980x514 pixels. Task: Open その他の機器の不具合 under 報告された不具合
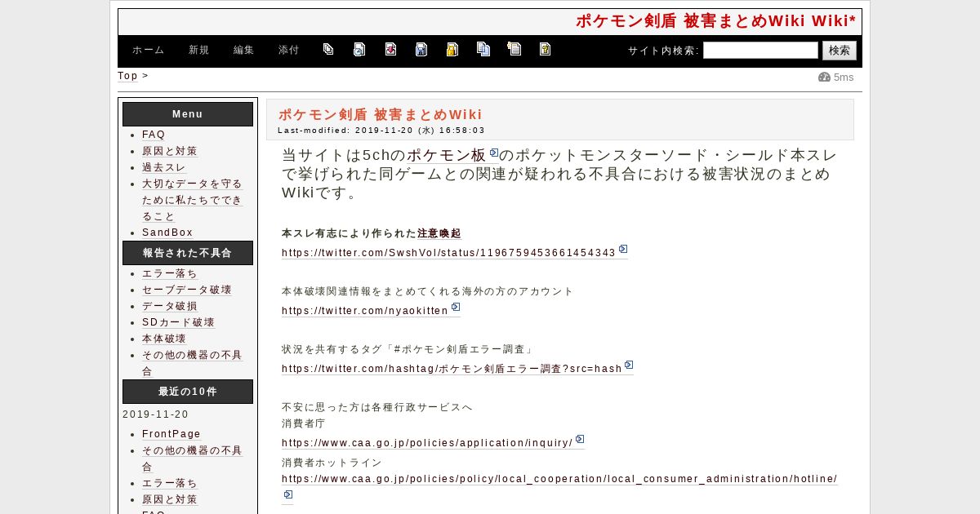click(192, 363)
